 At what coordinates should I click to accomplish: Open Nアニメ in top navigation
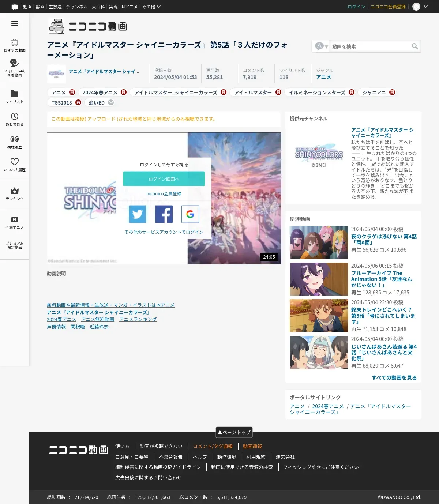pos(130,7)
